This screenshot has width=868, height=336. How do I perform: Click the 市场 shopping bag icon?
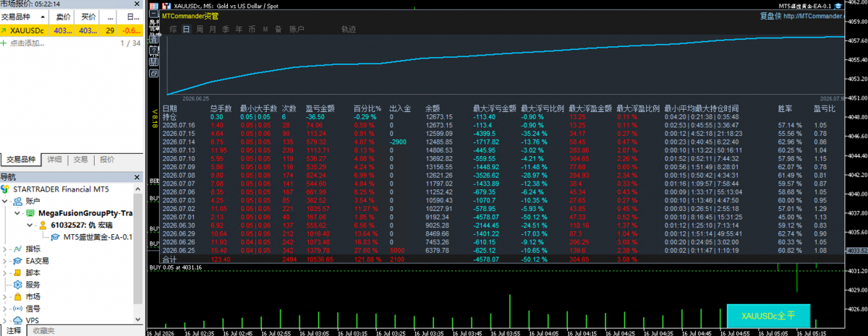[17, 296]
